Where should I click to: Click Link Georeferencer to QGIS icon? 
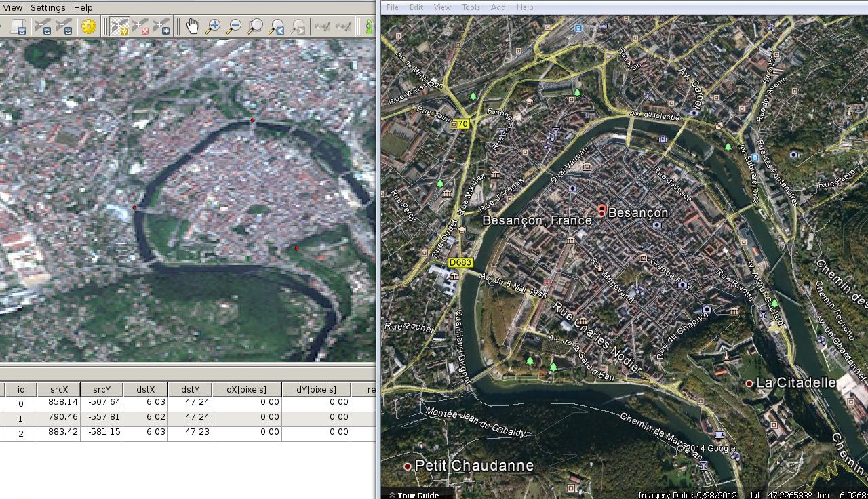click(322, 27)
